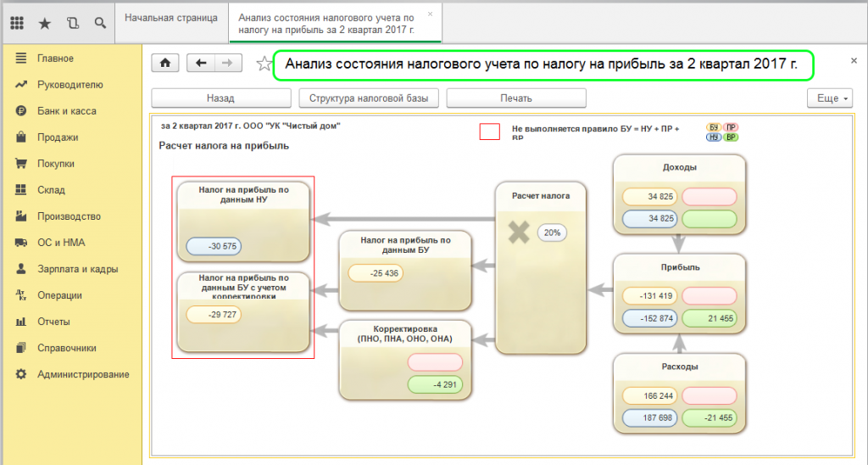The width and height of the screenshot is (868, 465).
Task: Select the green ВР legend swatch
Action: coord(730,137)
